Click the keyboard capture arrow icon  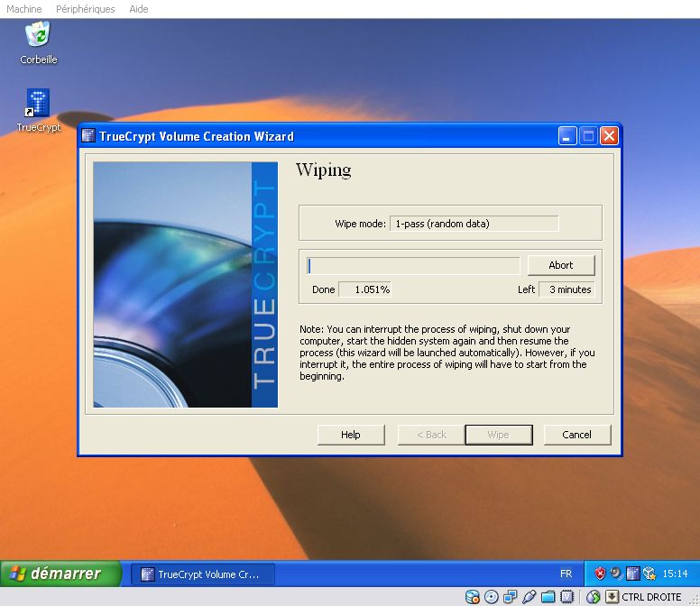[612, 597]
